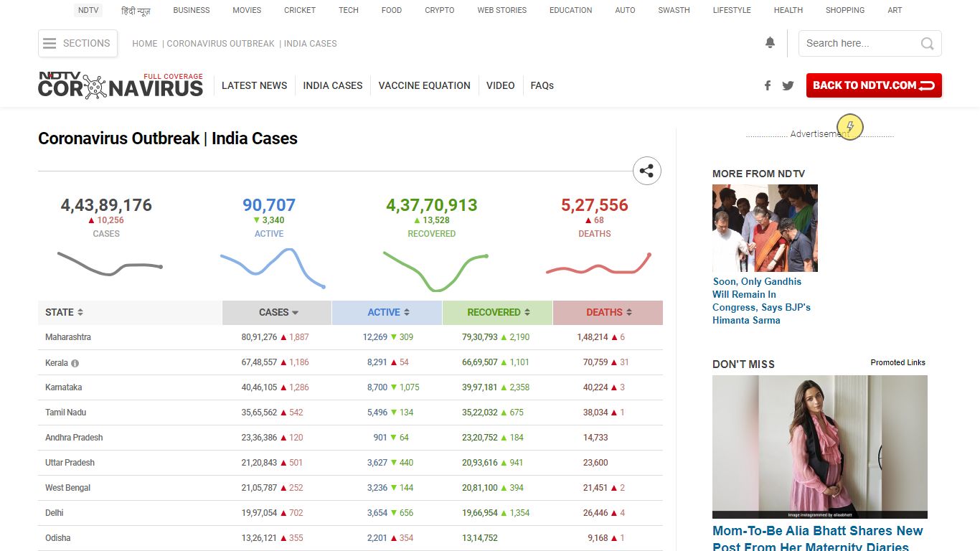Click the share icon button
Image resolution: width=980 pixels, height=551 pixels.
click(647, 171)
